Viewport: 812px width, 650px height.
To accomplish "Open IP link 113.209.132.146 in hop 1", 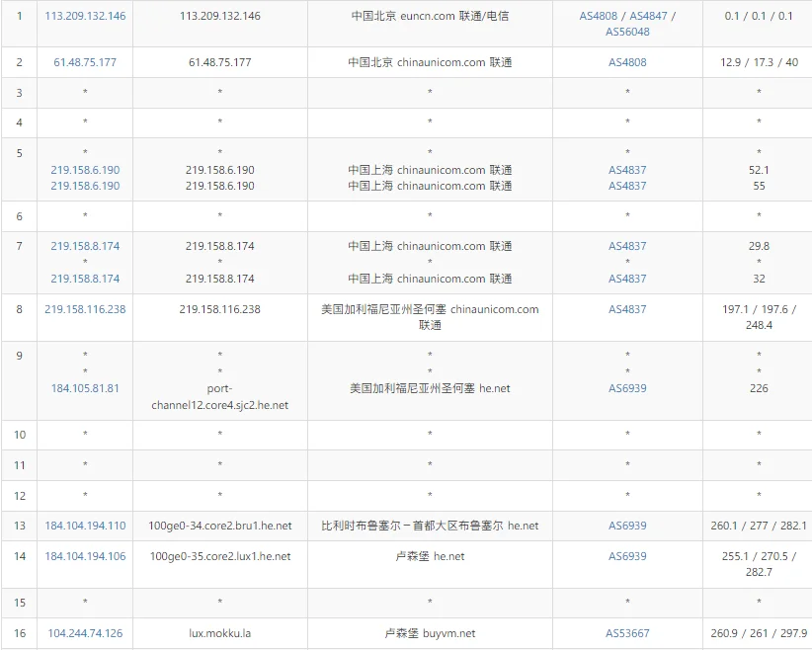I will (85, 16).
